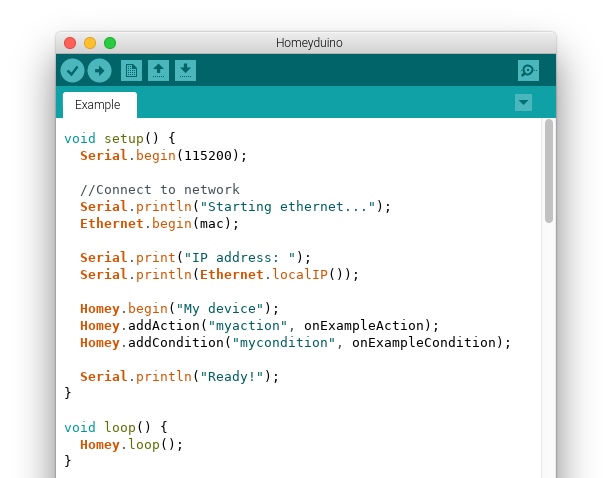Click the vertical scrollbar thumb
The width and height of the screenshot is (612, 478).
click(x=549, y=171)
